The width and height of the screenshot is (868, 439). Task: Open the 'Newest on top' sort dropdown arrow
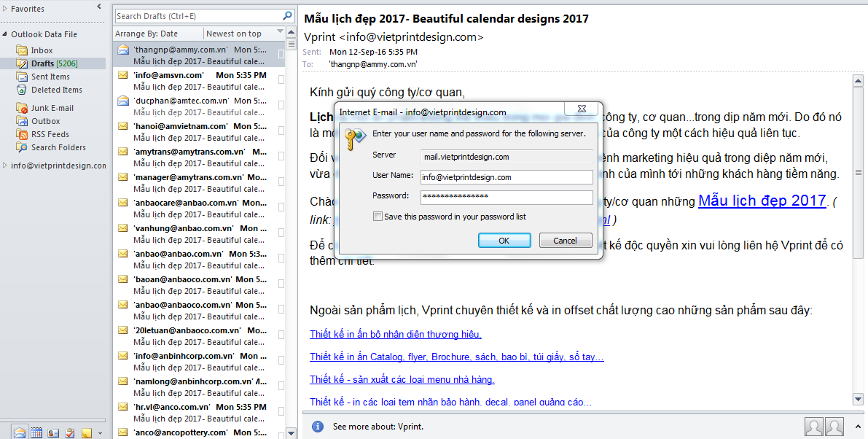280,31
